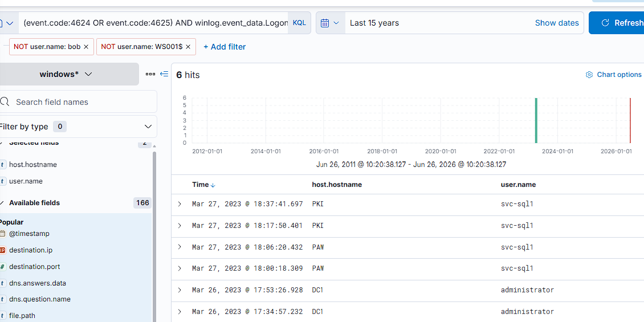644x322 pixels.
Task: Select the destination.ip field in Popular
Action: (31, 250)
